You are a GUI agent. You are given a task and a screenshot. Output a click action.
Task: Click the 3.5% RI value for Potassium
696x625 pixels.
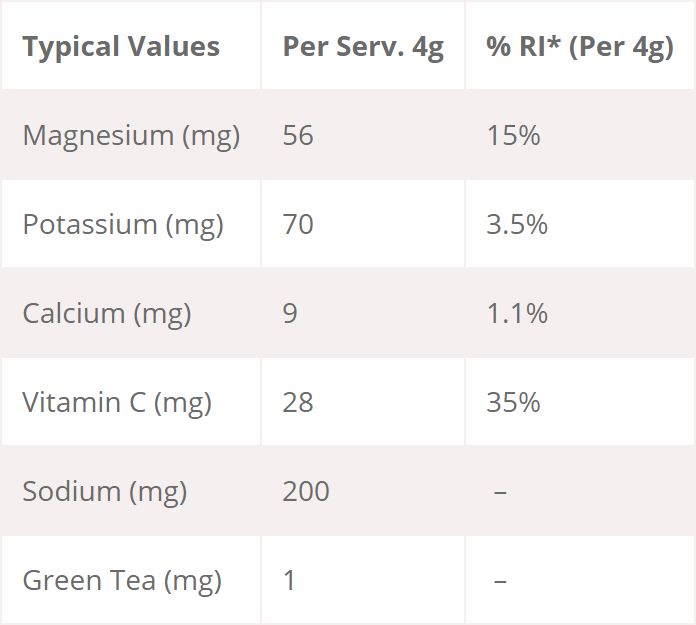point(517,225)
